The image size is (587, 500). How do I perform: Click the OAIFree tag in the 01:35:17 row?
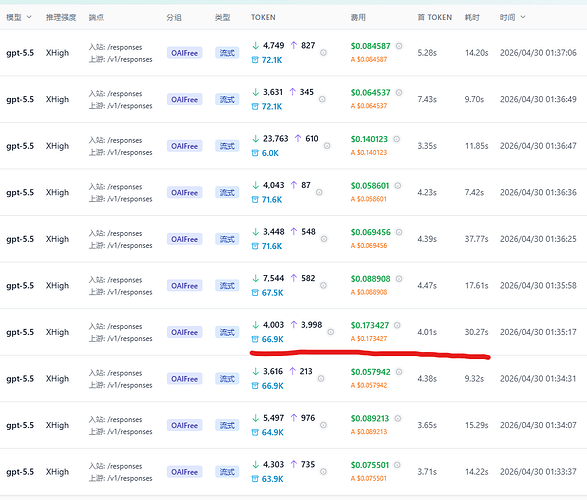185,332
